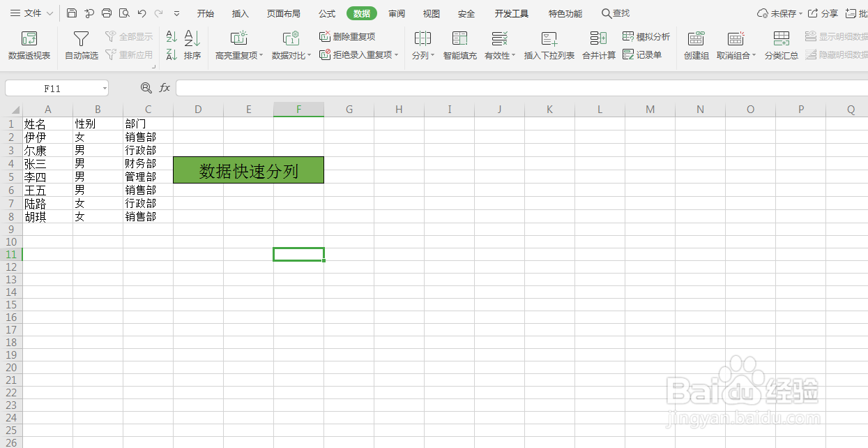
Task: Switch to the 插入 (Insert) tab
Action: [x=240, y=13]
